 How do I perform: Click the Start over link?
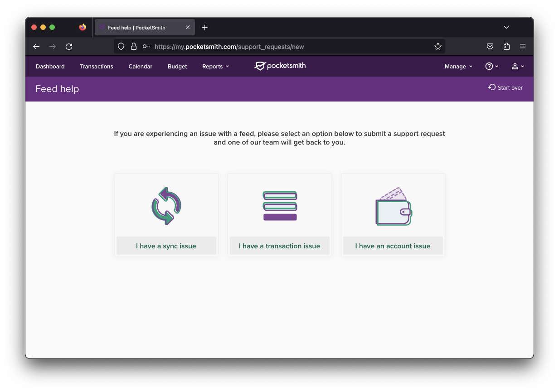click(506, 87)
